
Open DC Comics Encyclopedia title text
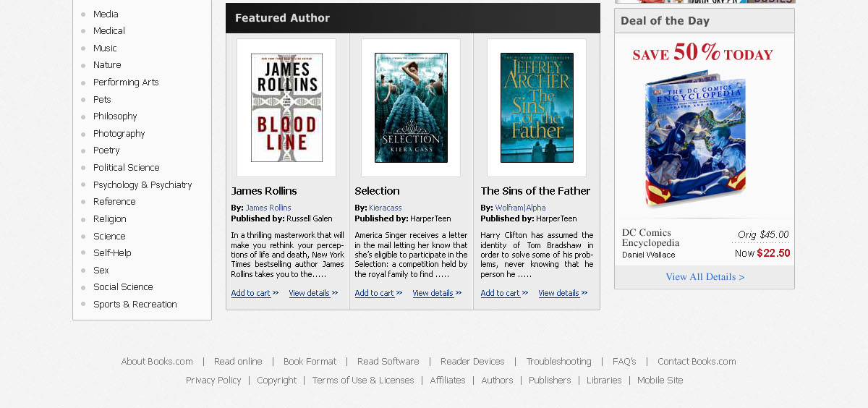[x=651, y=238]
